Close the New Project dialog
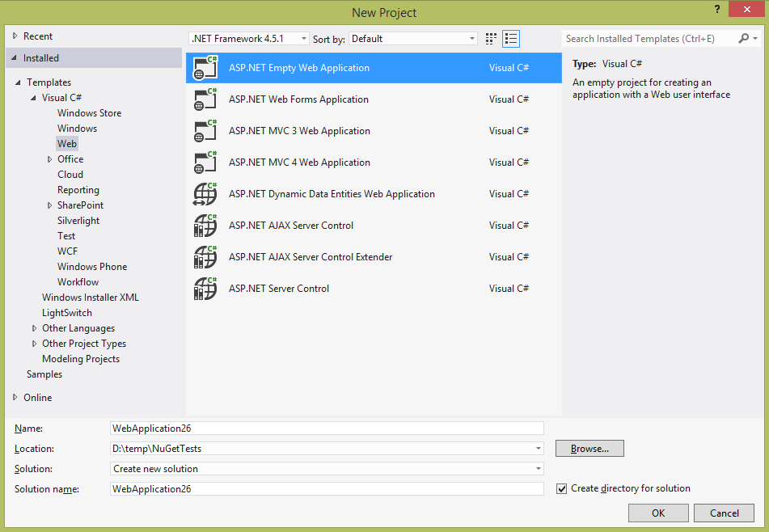The image size is (769, 532). [x=746, y=10]
